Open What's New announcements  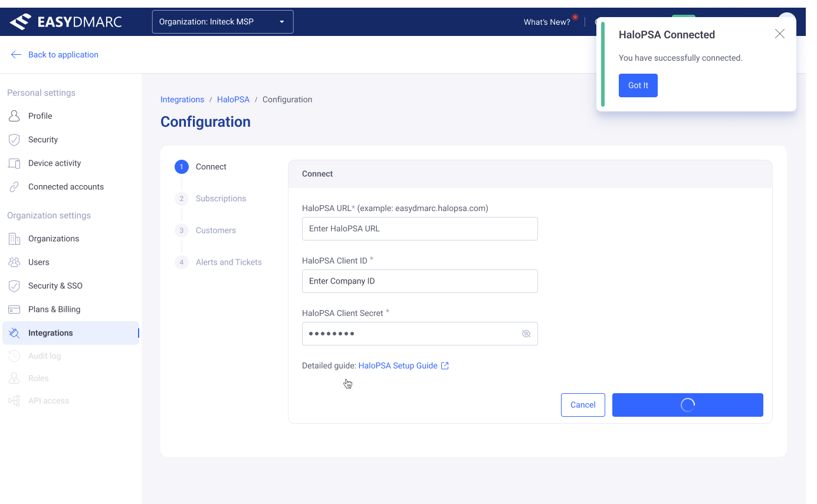click(x=547, y=22)
